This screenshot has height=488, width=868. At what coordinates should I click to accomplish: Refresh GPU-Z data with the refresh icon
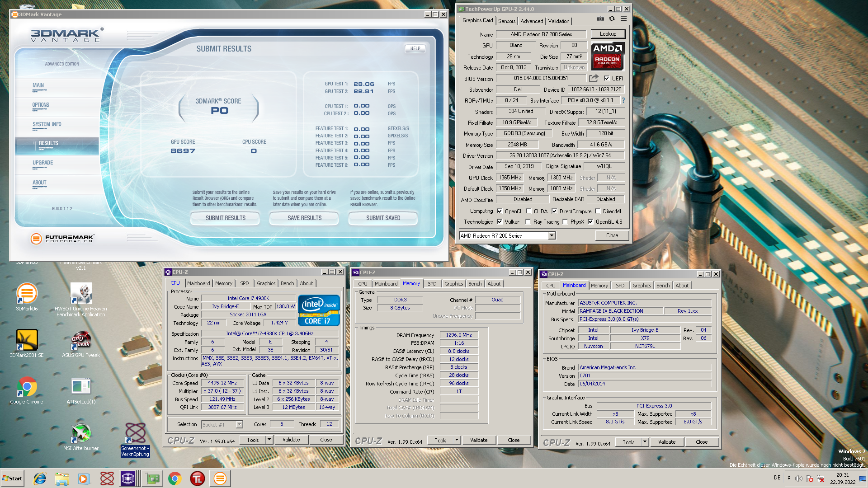pos(612,19)
